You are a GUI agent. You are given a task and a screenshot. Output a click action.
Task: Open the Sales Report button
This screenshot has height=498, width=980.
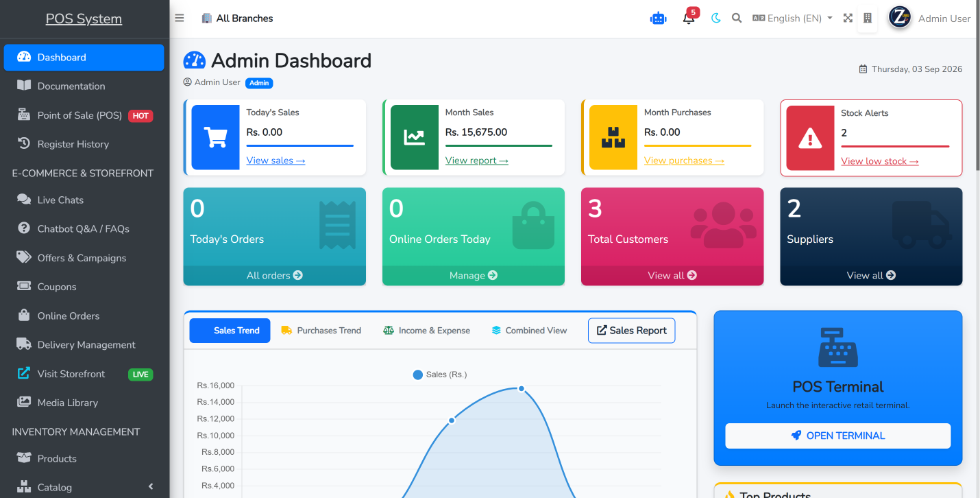pyautogui.click(x=631, y=331)
